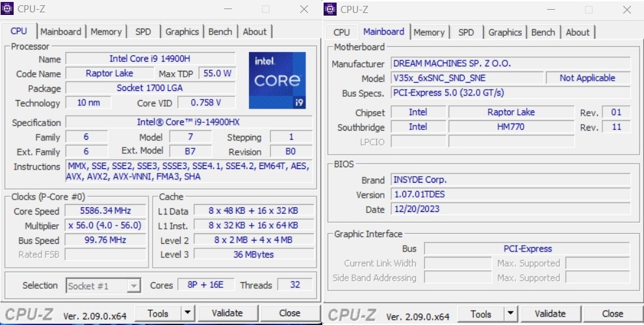Switch to the Memory tab in the Processor window
Viewport: 644px width, 325px height.
pos(106,31)
